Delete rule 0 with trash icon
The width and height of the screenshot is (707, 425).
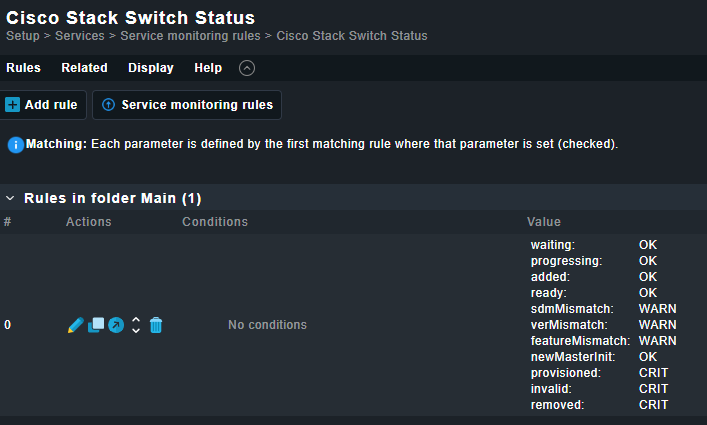156,325
